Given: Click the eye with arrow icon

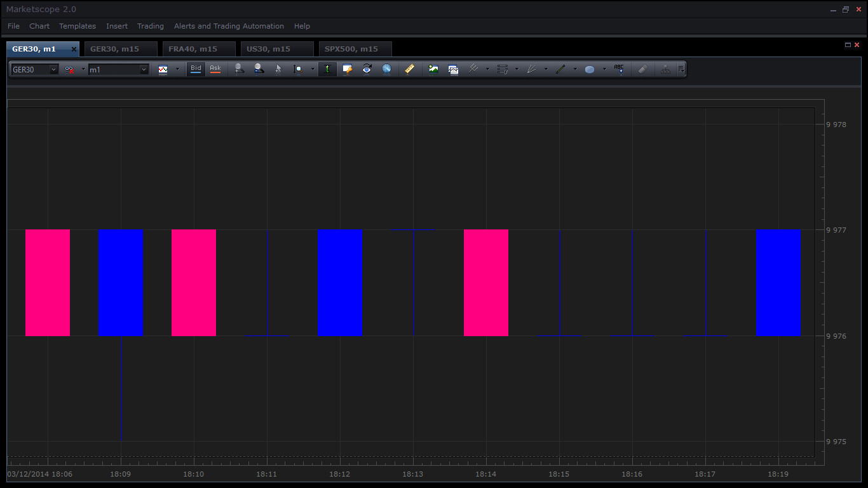Looking at the screenshot, I should coord(367,69).
